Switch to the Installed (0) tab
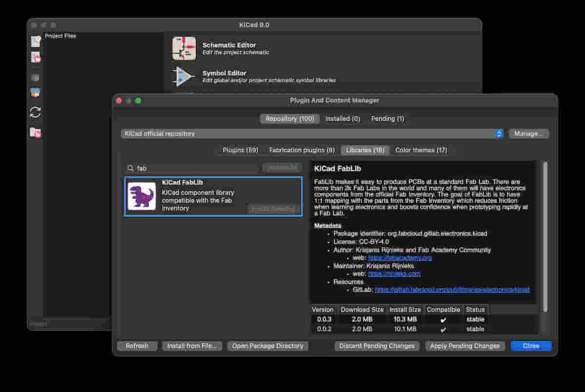 pyautogui.click(x=343, y=118)
